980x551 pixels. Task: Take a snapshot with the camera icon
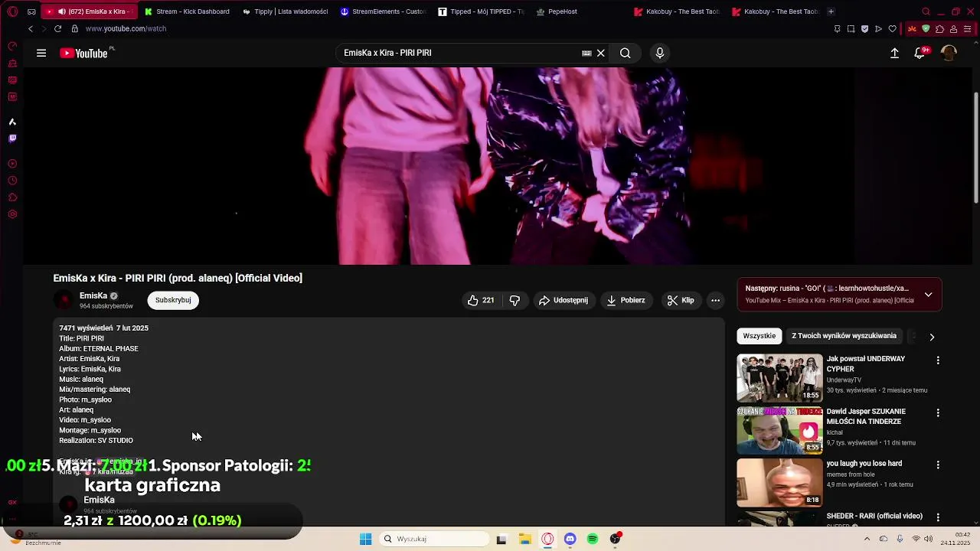[851, 28]
